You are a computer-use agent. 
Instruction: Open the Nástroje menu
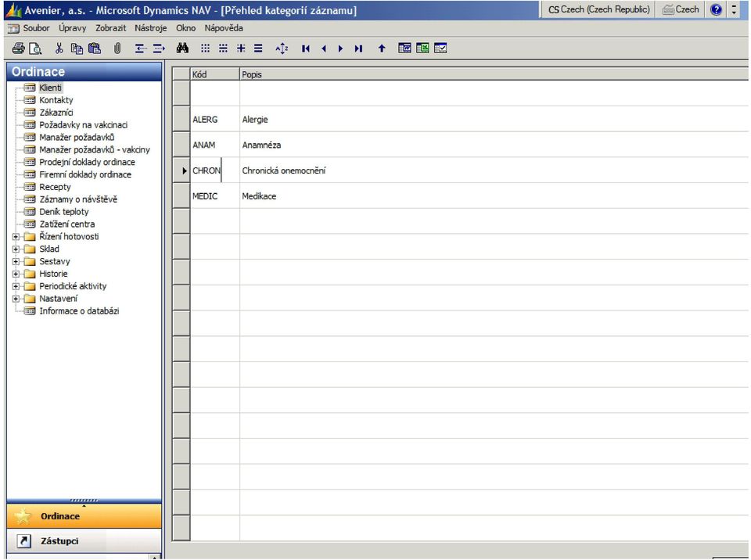(x=151, y=28)
